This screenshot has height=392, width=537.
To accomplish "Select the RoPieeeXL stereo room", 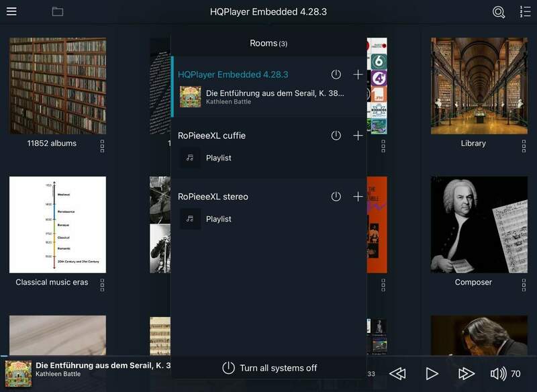I will [x=213, y=197].
